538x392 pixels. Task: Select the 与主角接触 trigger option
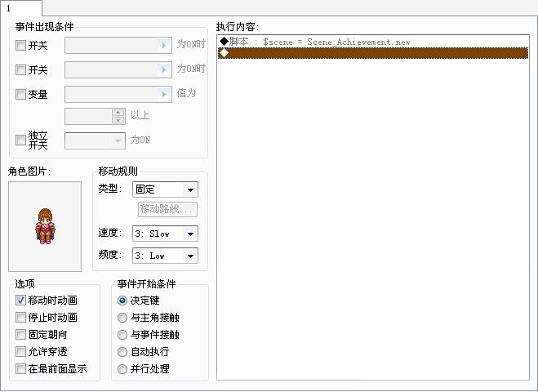[x=122, y=318]
